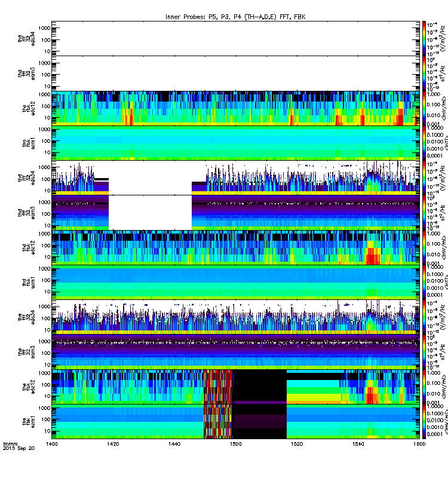Image resolution: width=448 pixels, height=478 pixels.
Task: Click the thd fbk edc12 spectrogram panel
Action: [x=235, y=247]
